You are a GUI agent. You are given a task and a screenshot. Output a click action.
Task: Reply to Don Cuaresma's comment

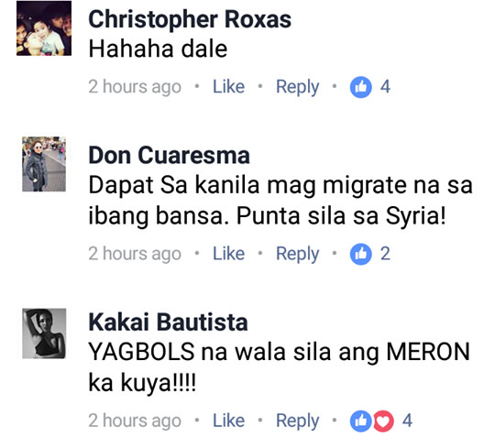[298, 255]
